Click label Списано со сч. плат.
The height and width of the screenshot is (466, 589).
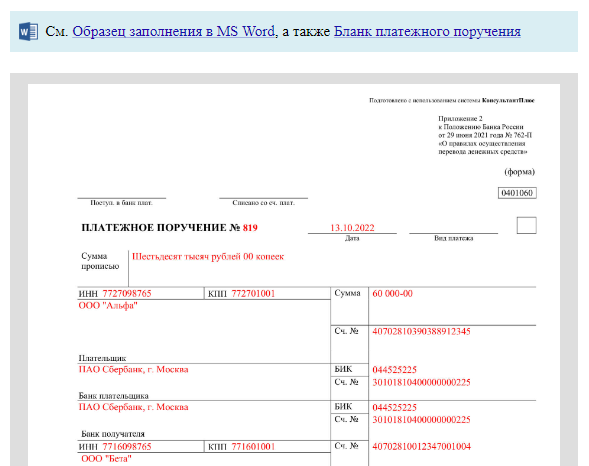click(263, 203)
